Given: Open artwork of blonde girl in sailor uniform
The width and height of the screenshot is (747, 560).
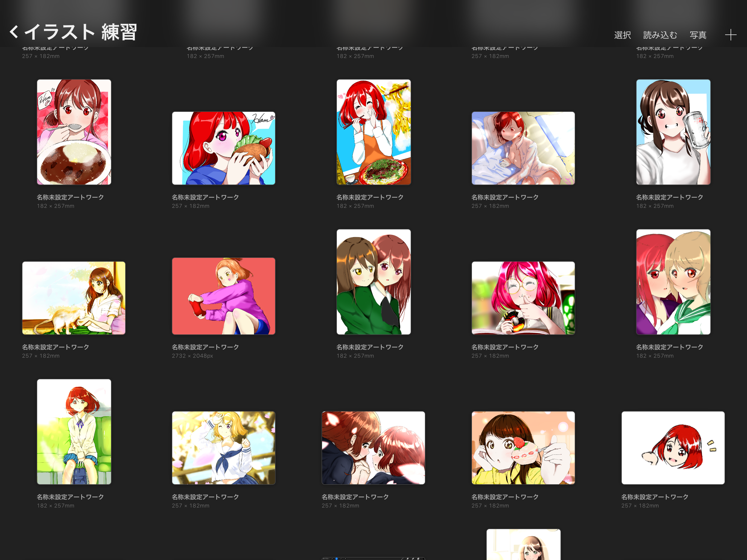Looking at the screenshot, I should (x=224, y=448).
